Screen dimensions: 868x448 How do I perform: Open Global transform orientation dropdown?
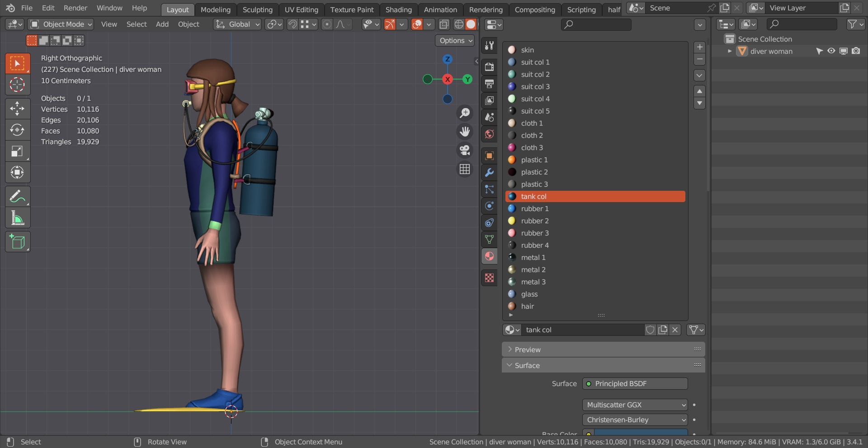tap(237, 24)
